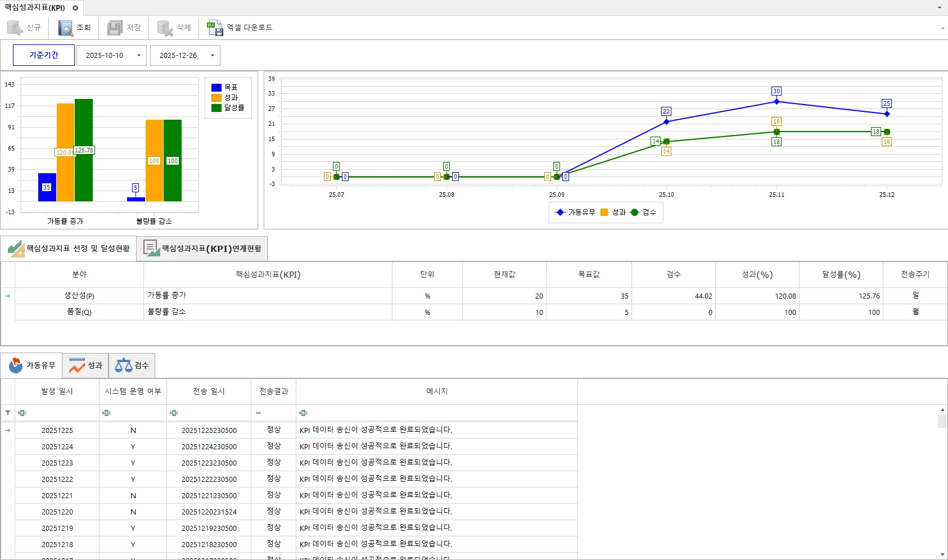Close the 핵심성과지표(KPI) document tab
The image size is (948, 560).
tap(75, 8)
